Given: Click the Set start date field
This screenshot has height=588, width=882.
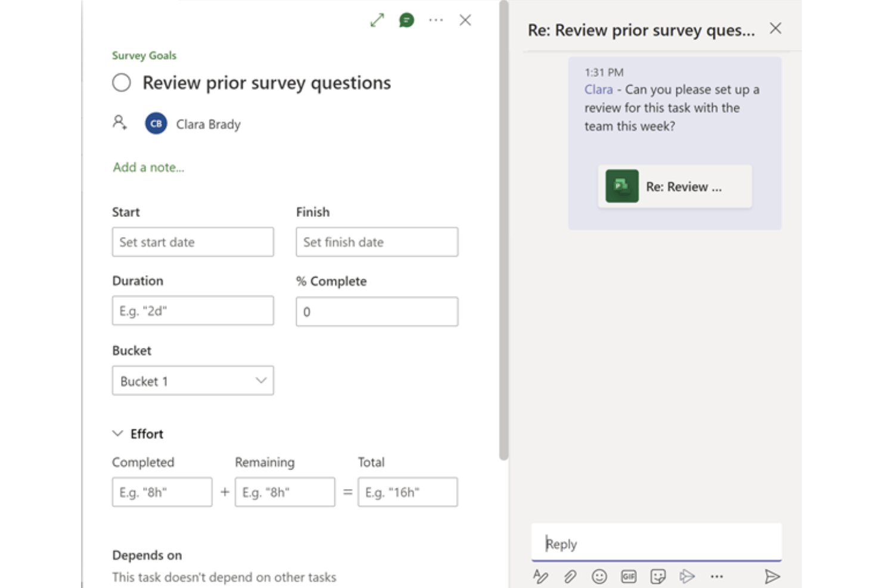Looking at the screenshot, I should (193, 242).
